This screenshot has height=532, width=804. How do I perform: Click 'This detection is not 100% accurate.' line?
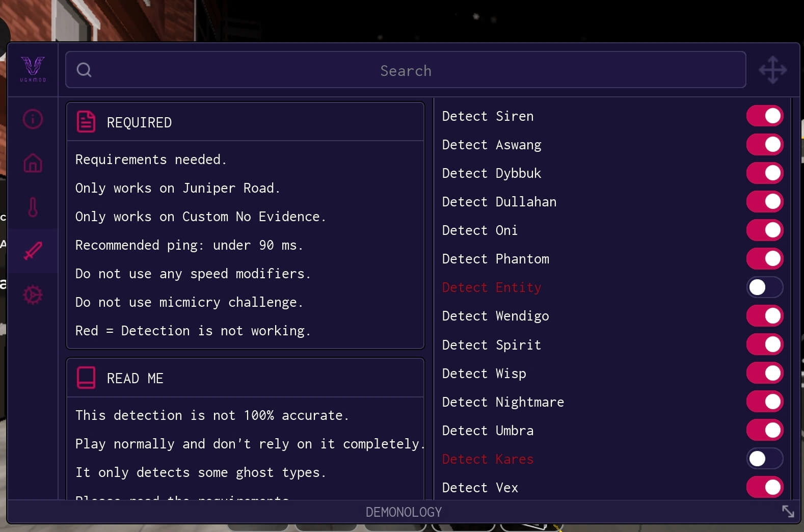point(212,415)
